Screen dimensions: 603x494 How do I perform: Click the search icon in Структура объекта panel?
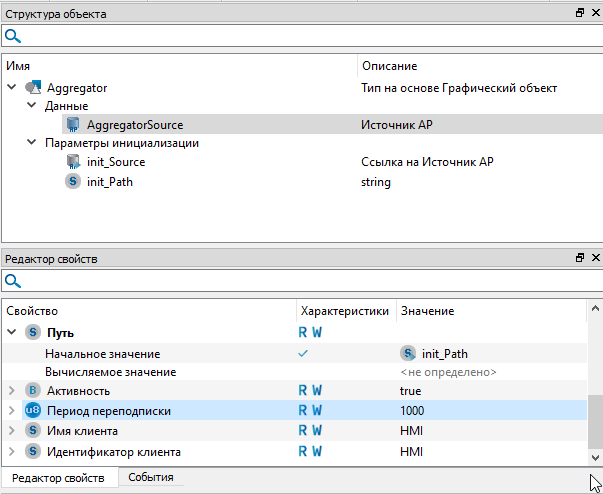pyautogui.click(x=13, y=36)
